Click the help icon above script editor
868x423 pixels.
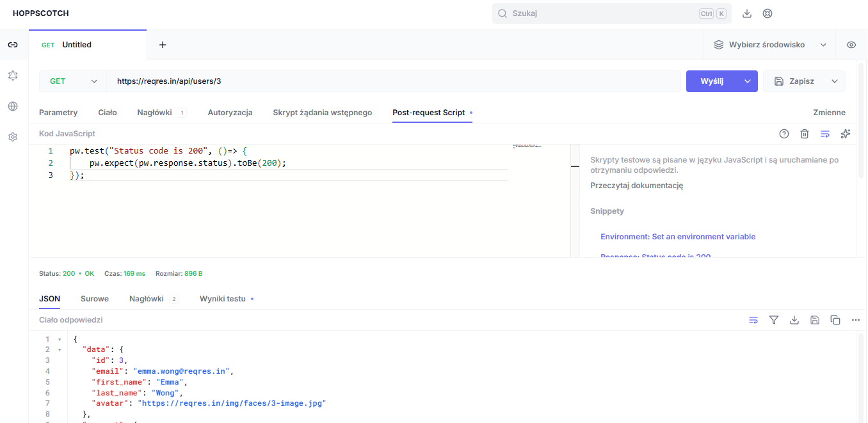tap(784, 134)
